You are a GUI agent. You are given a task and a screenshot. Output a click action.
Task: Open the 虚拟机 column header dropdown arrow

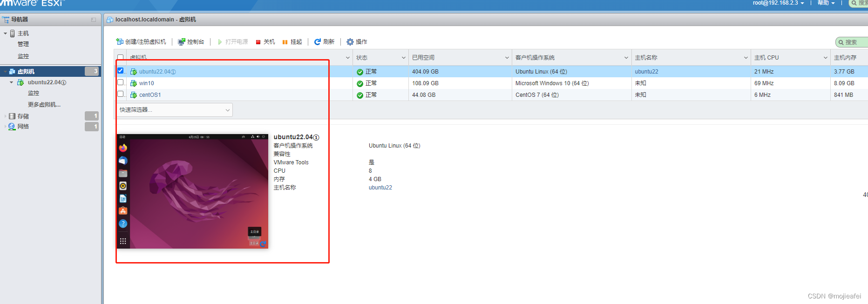(x=347, y=58)
